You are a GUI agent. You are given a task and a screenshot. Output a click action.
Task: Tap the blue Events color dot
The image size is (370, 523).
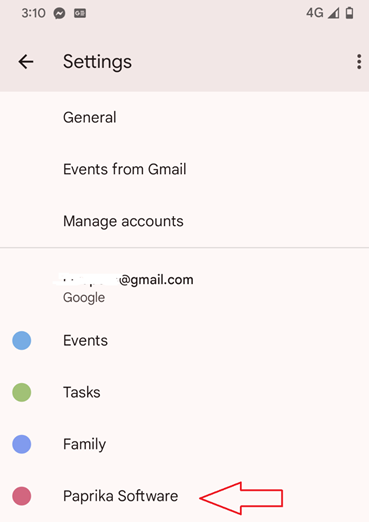22,341
